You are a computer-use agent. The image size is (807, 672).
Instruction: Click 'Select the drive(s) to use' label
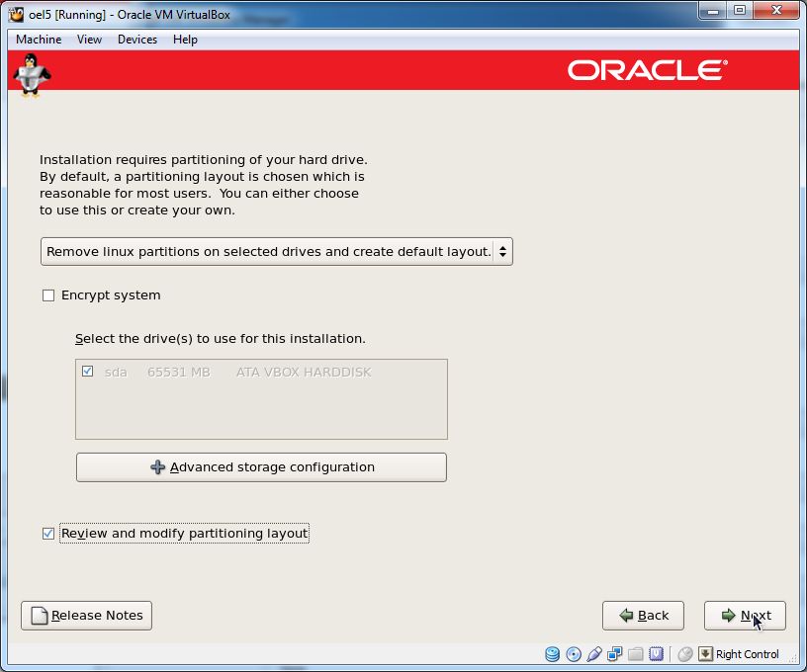[x=221, y=339]
